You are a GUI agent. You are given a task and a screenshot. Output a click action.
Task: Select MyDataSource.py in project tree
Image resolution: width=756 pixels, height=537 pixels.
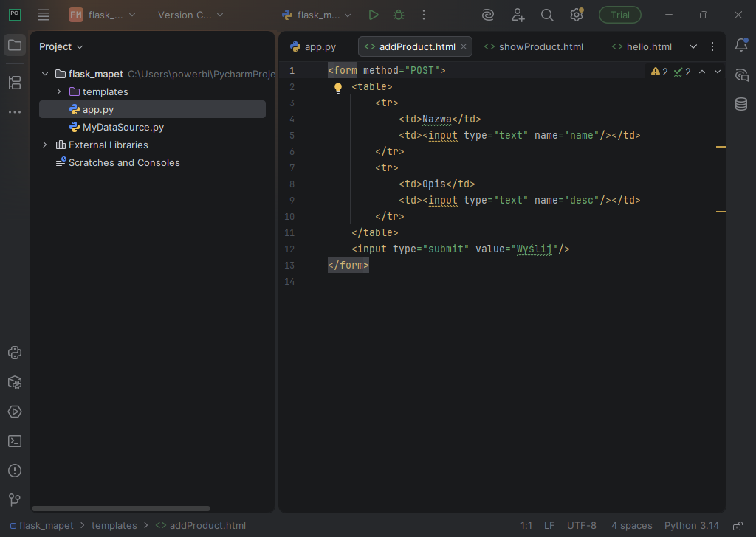(x=152, y=127)
